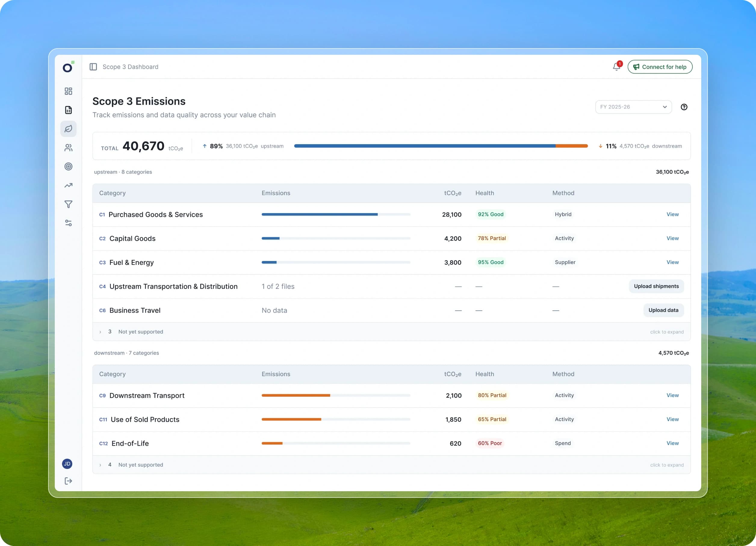The image size is (756, 546).
Task: Click the JD user avatar
Action: point(67,464)
